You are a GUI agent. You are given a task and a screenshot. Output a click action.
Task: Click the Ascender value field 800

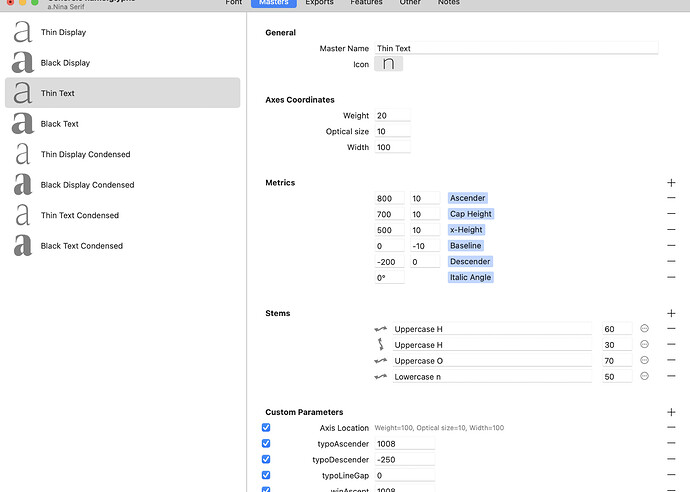[x=389, y=198]
